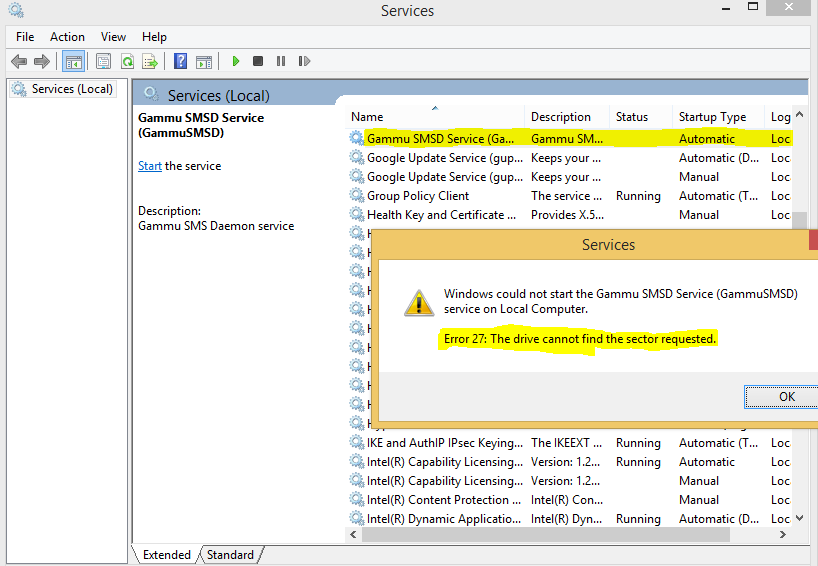
Task: Click the warning icon in error dialog
Action: click(x=419, y=303)
